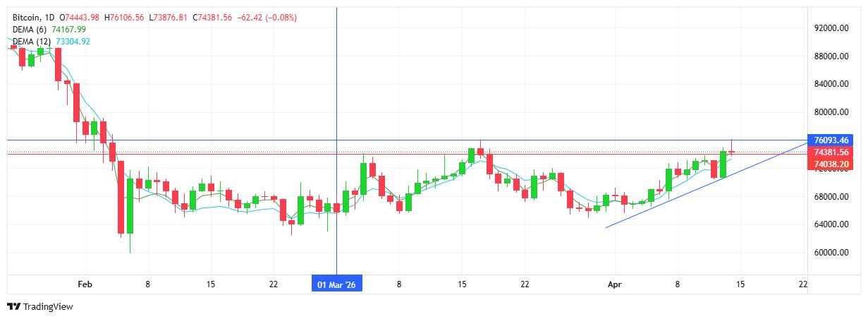Click the red 74381.56 current price label
The height and width of the screenshot is (319, 868).
(830, 152)
